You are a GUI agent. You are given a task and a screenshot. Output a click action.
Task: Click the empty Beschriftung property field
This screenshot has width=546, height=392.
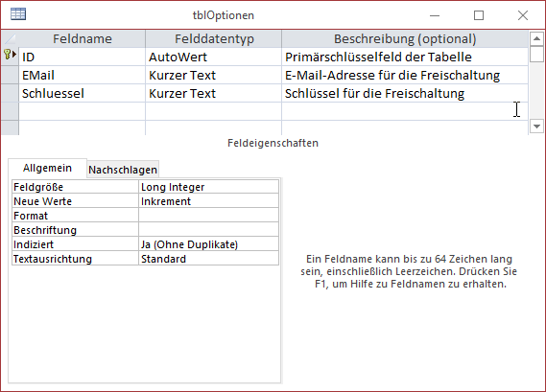coord(208,230)
